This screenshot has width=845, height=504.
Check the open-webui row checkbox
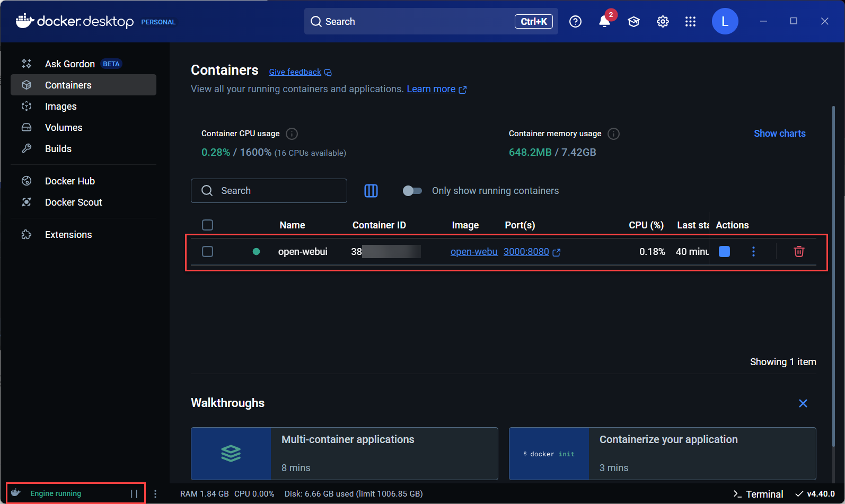click(207, 251)
